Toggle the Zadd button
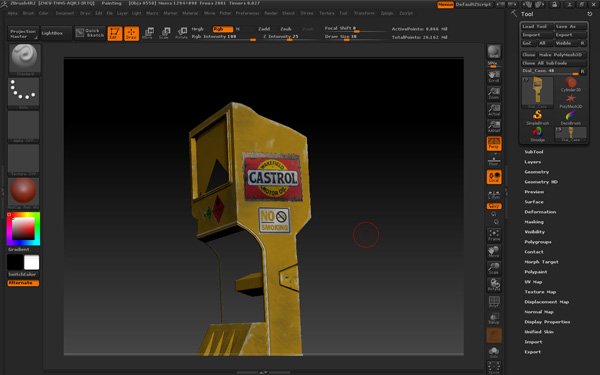 (x=264, y=29)
